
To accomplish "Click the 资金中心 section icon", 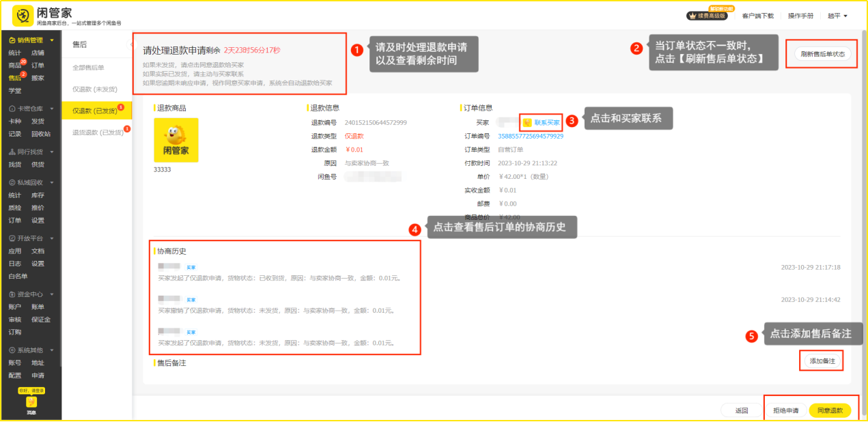I will 12,294.
